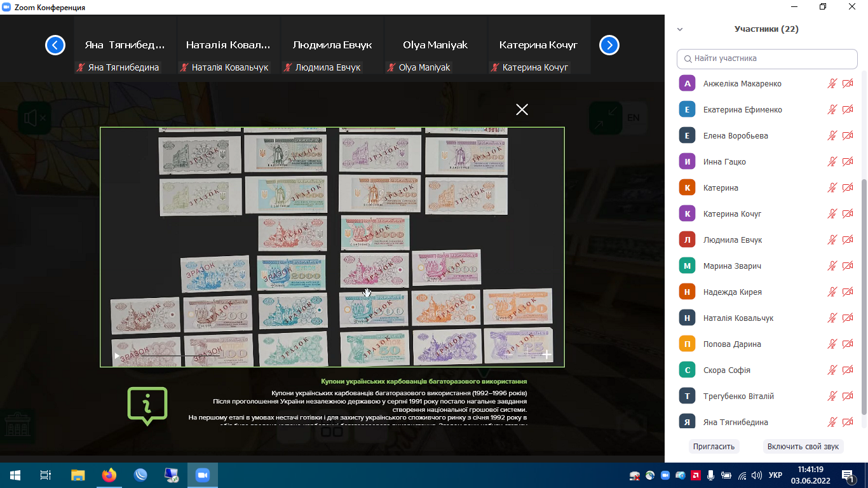The height and width of the screenshot is (488, 868).
Task: Click the green heading Купони українських карбованців
Action: pos(424,381)
